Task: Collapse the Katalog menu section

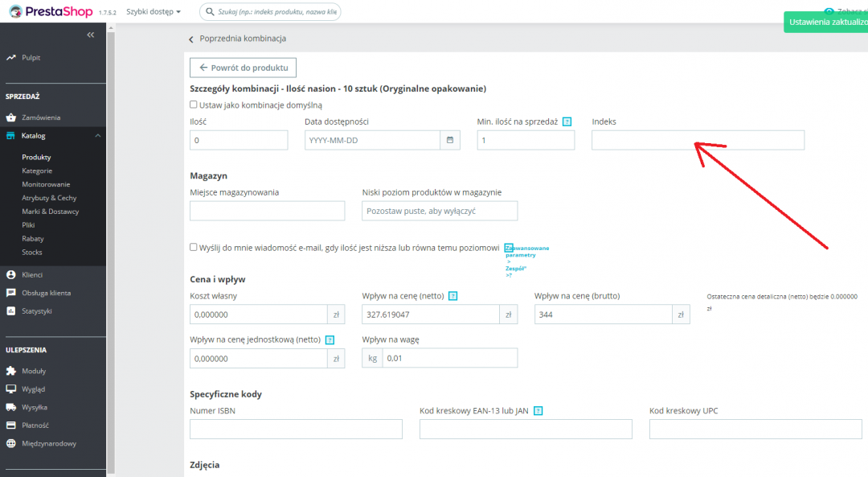Action: (x=98, y=136)
